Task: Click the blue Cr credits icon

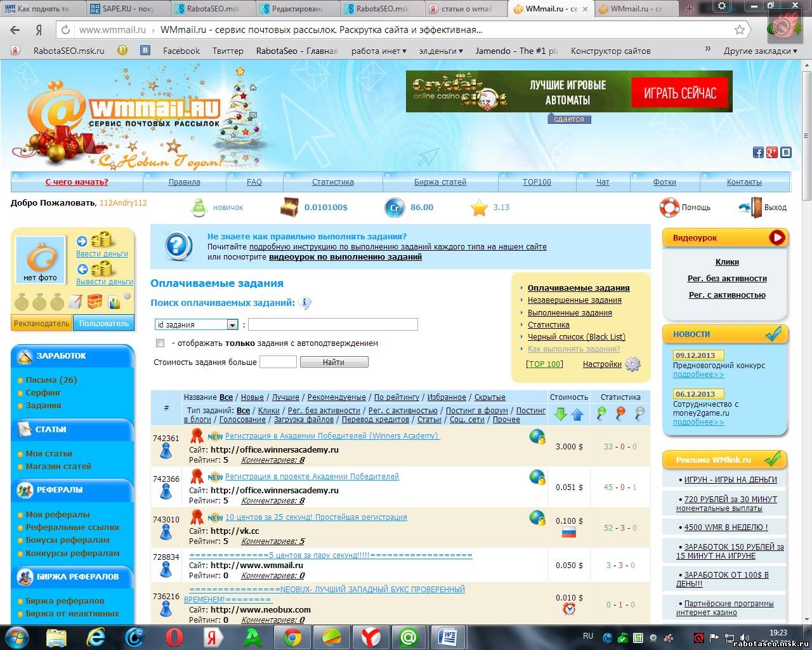Action: (x=394, y=208)
